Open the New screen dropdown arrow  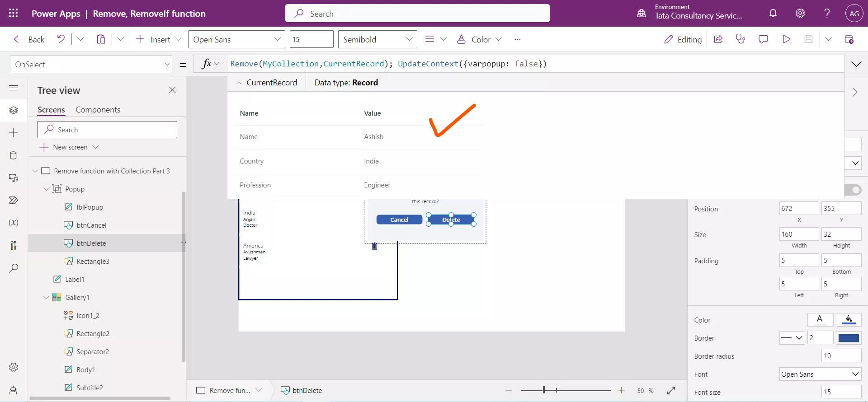95,147
